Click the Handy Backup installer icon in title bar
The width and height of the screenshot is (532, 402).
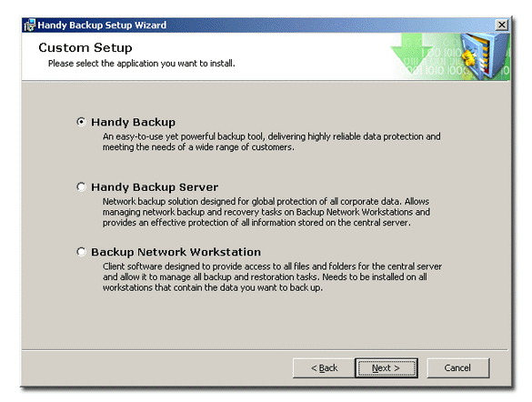pos(30,25)
